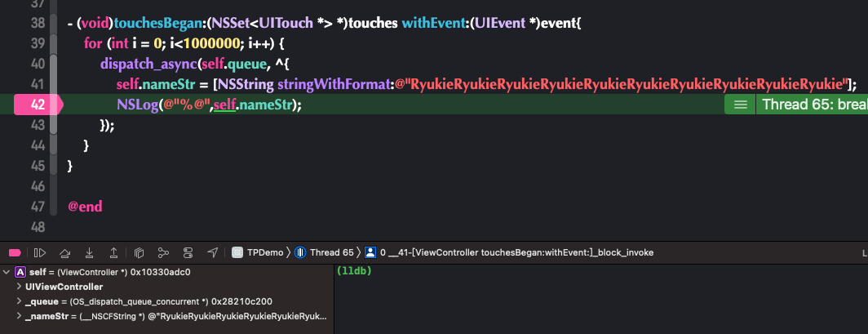Screen dimensions: 868x334
Task: Click the lldb console prompt
Action: coord(354,271)
